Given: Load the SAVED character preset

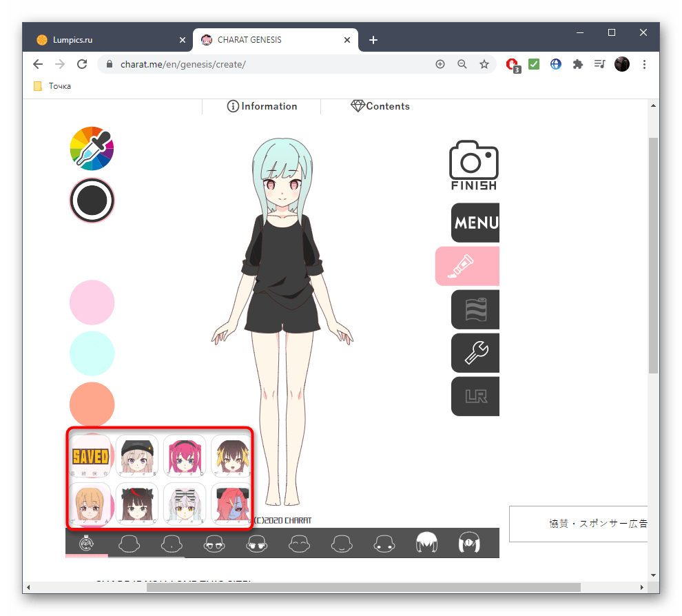Looking at the screenshot, I should 90,456.
